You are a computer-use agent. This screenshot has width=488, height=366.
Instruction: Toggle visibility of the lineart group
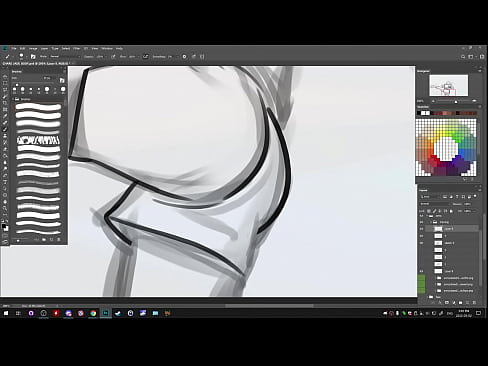coord(422,222)
